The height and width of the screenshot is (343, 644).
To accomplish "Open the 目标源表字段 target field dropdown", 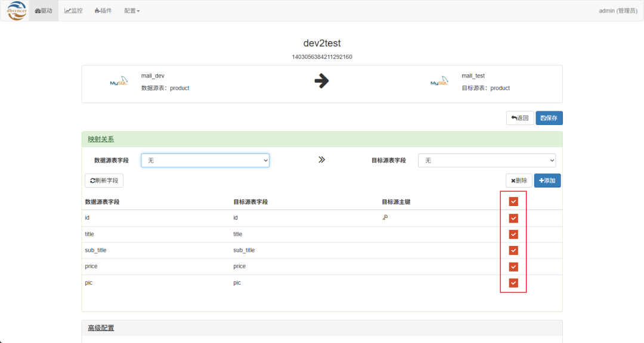I will (487, 160).
